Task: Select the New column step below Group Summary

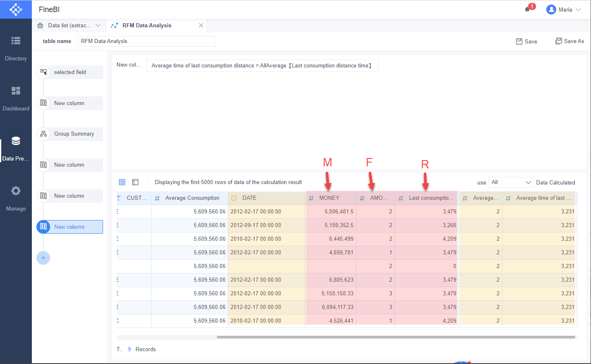Action: pos(70,165)
